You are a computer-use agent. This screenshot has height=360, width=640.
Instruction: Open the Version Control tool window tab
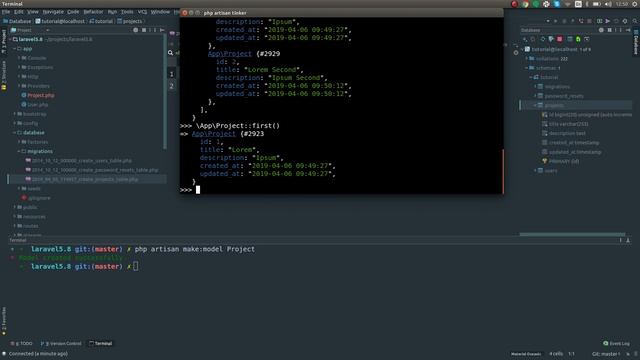(x=61, y=344)
